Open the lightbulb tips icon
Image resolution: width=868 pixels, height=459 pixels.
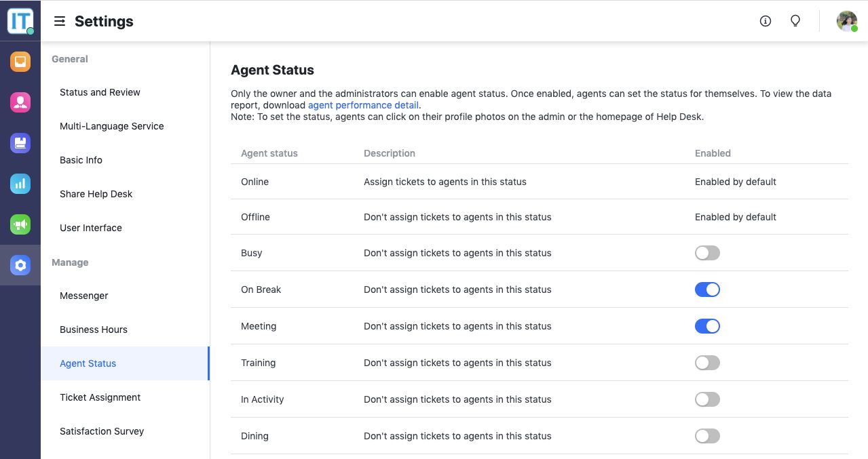pos(795,21)
